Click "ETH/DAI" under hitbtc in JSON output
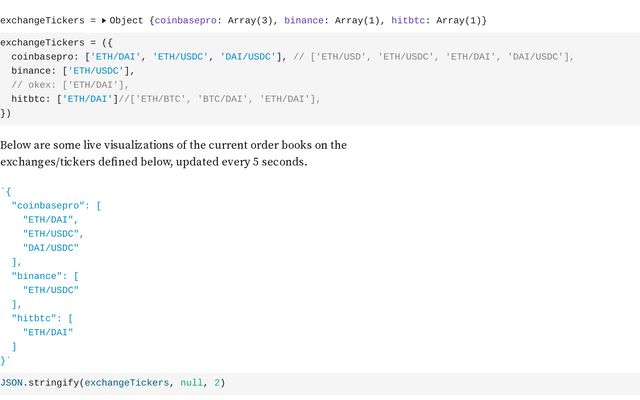Screen dimensions: 640x400 click(x=48, y=333)
